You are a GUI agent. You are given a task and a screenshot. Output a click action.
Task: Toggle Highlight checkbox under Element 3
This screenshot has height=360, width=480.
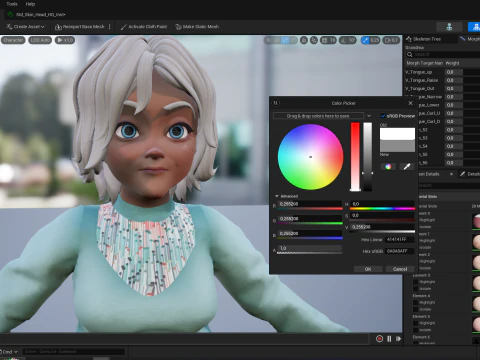[x=415, y=282]
